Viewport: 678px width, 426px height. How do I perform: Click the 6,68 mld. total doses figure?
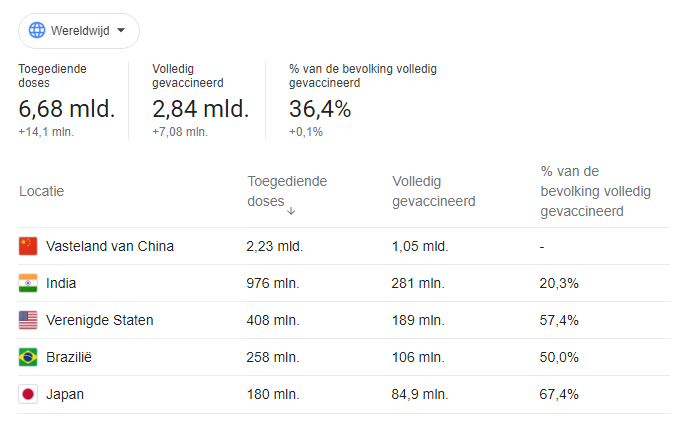66,109
